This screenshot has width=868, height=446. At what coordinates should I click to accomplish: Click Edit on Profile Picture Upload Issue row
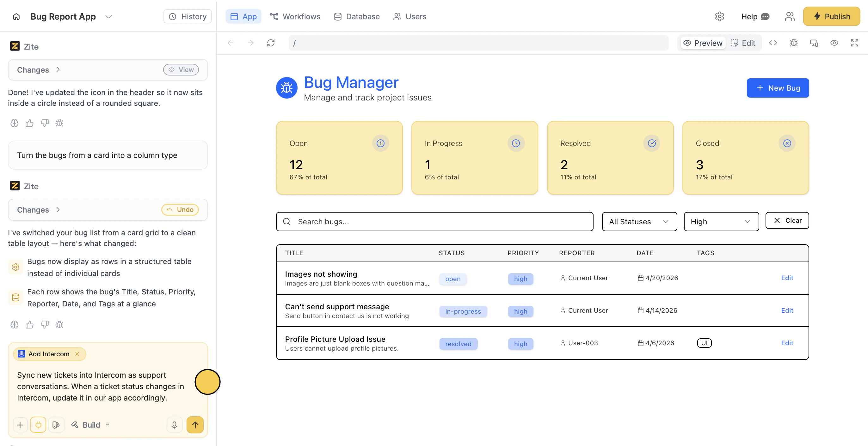787,343
